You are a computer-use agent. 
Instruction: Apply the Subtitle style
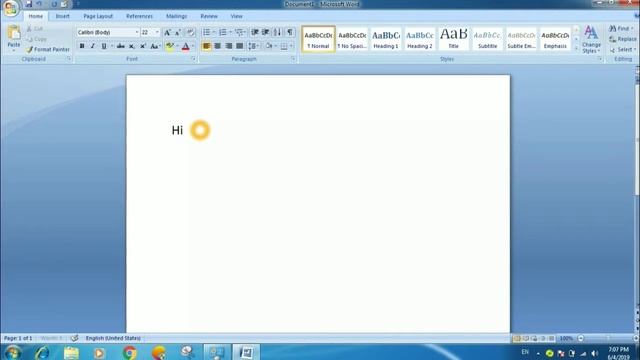[x=487, y=39]
